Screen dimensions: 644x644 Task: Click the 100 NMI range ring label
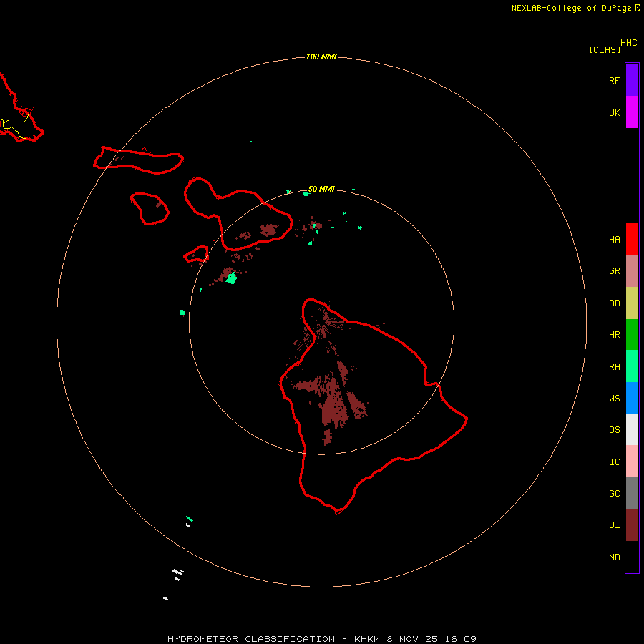click(x=321, y=57)
